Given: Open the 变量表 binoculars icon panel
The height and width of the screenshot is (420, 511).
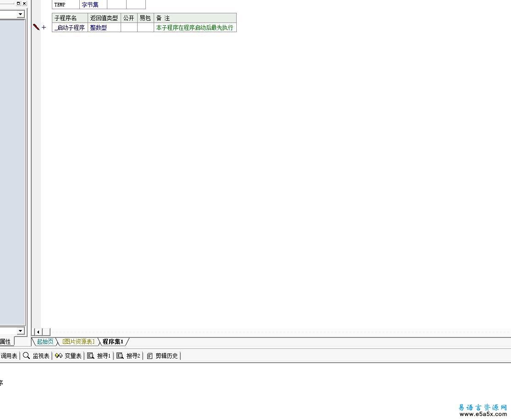Looking at the screenshot, I should coord(59,356).
